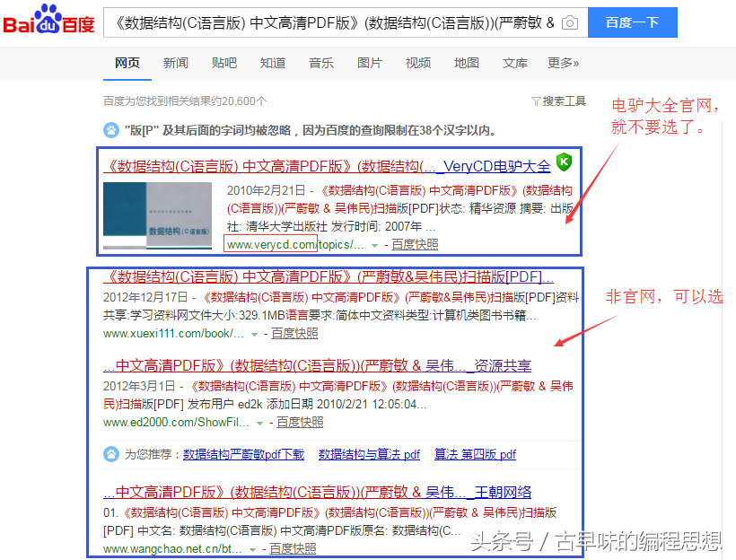
Task: Open the 数据结构 book cover thumbnail
Action: [x=158, y=215]
